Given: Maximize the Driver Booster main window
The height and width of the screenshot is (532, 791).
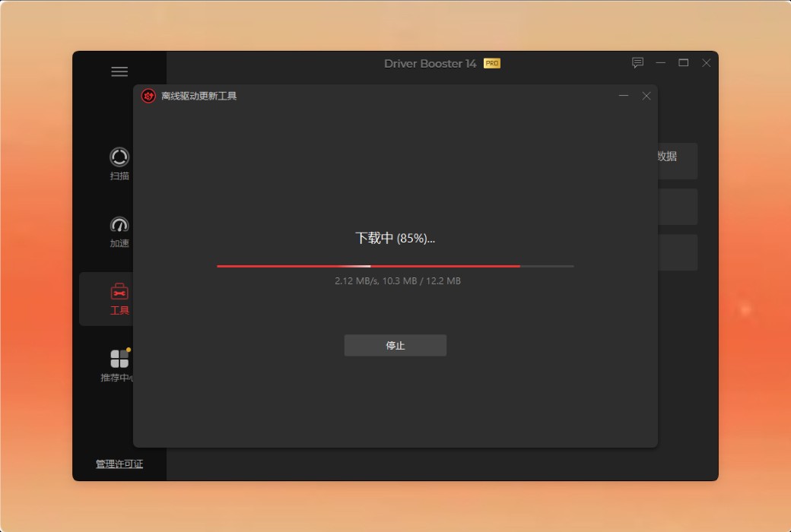Looking at the screenshot, I should click(x=684, y=63).
